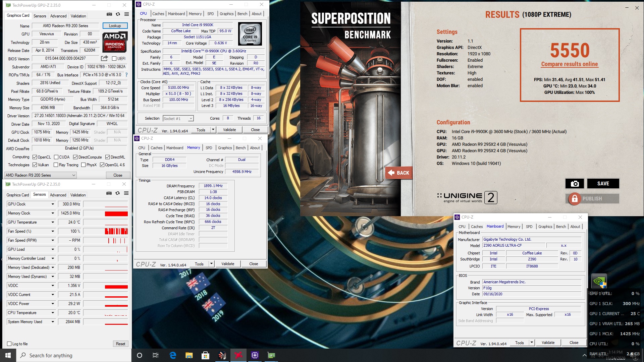
Task: Open Bench tab in CPU-Z Mainboard window
Action: tap(561, 227)
